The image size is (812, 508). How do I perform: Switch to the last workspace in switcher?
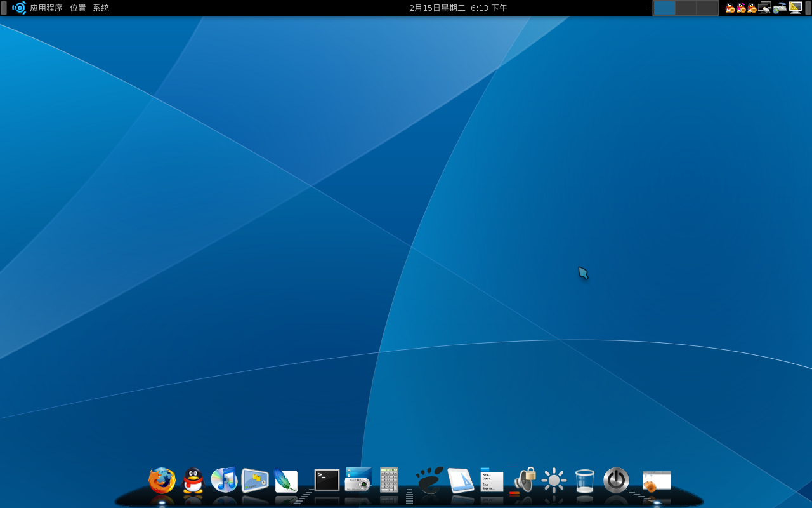point(707,8)
